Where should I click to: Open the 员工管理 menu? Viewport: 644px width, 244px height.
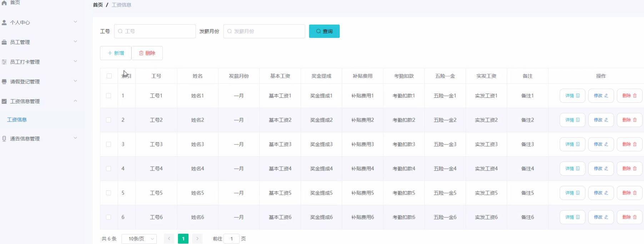pyautogui.click(x=42, y=42)
